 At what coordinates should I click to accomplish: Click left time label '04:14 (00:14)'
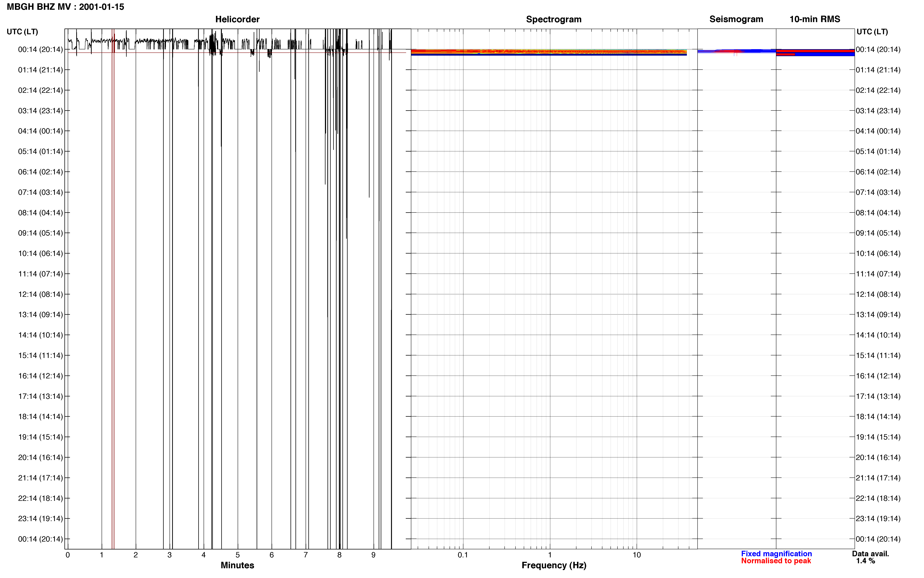(41, 131)
